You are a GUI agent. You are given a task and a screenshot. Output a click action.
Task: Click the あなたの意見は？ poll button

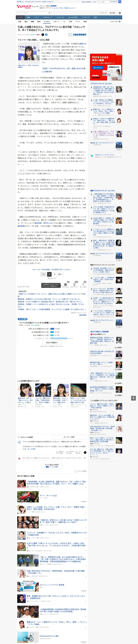point(52,343)
